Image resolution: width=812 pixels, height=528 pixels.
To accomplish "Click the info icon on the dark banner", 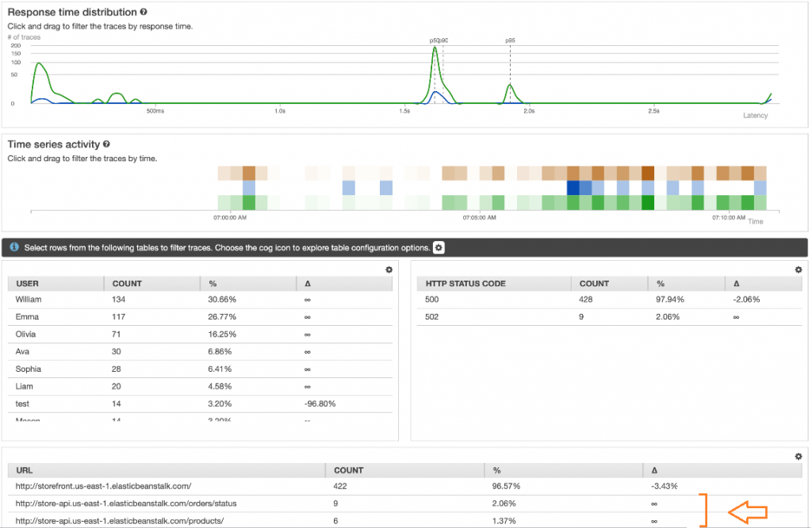I will (x=14, y=247).
